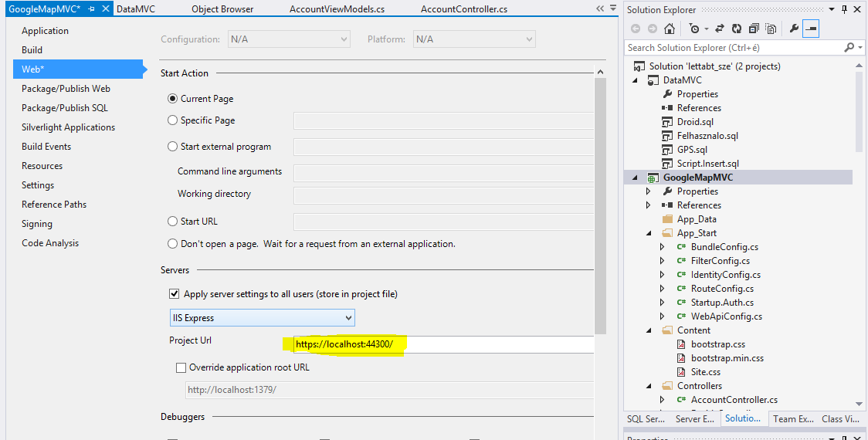The image size is (868, 440).
Task: Open Properties via the wrench toolbar icon
Action: click(x=794, y=29)
